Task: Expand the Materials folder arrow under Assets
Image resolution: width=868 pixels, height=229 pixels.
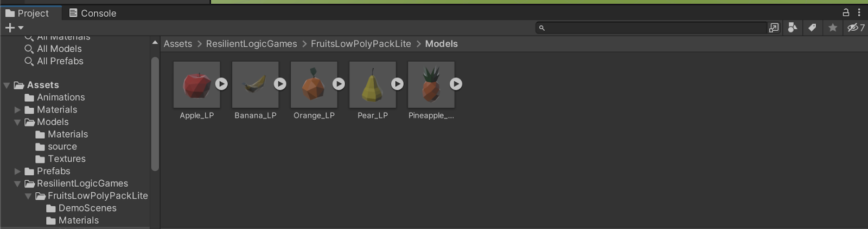Action: tap(17, 110)
